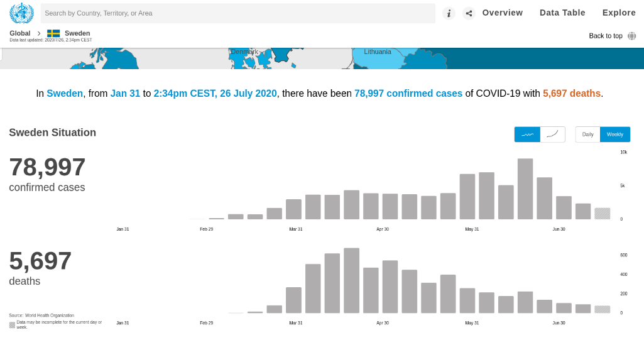Open the information icon
The image size is (644, 340).
tap(449, 13)
